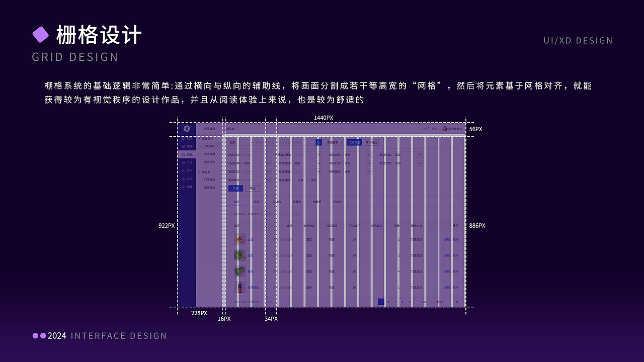644x362 pixels.
Task: Tick the bottom select-all checkbox
Action: coord(230,302)
